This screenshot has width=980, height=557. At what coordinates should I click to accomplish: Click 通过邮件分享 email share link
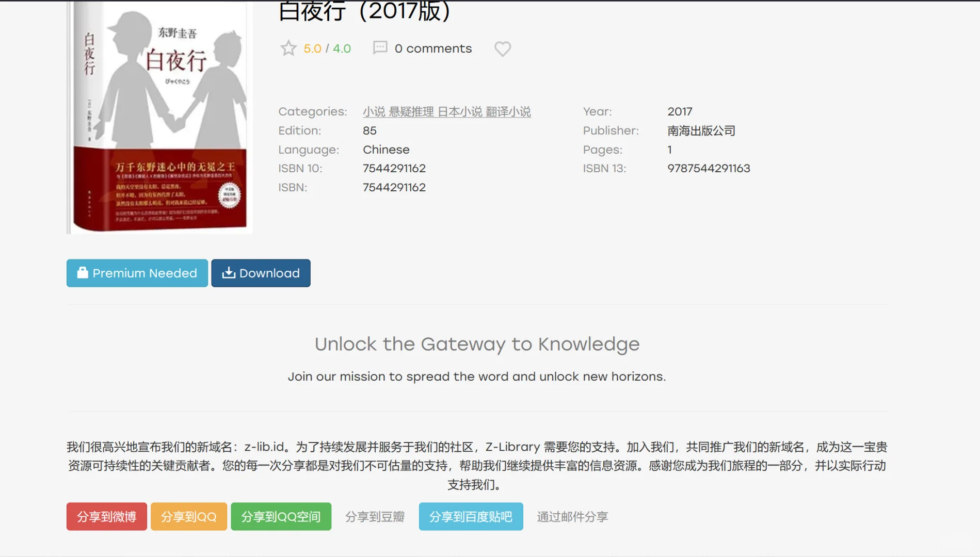coord(572,516)
